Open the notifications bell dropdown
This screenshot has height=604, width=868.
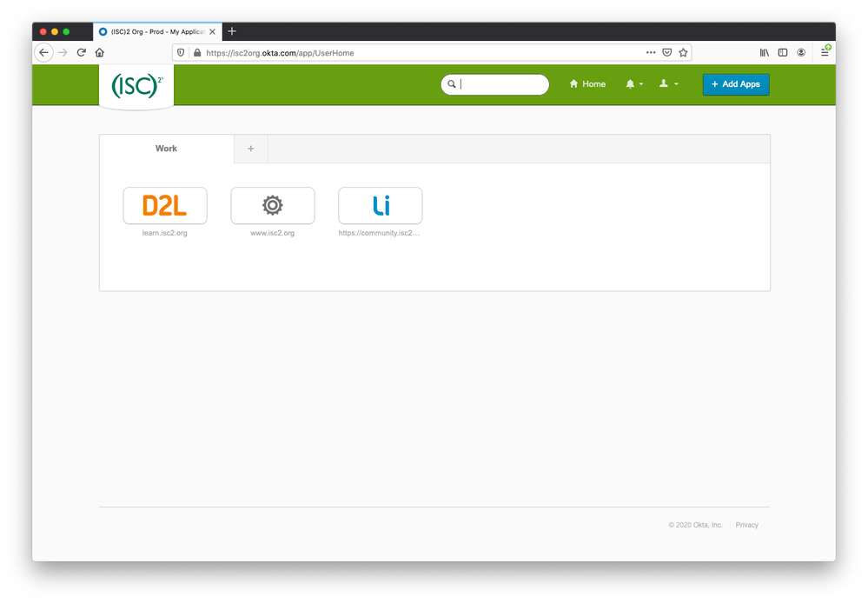point(633,84)
